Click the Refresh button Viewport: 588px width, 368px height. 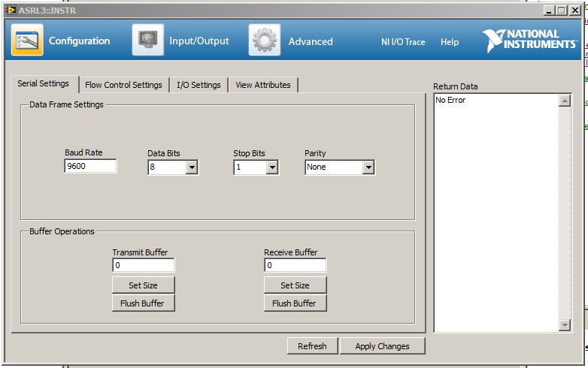click(312, 346)
